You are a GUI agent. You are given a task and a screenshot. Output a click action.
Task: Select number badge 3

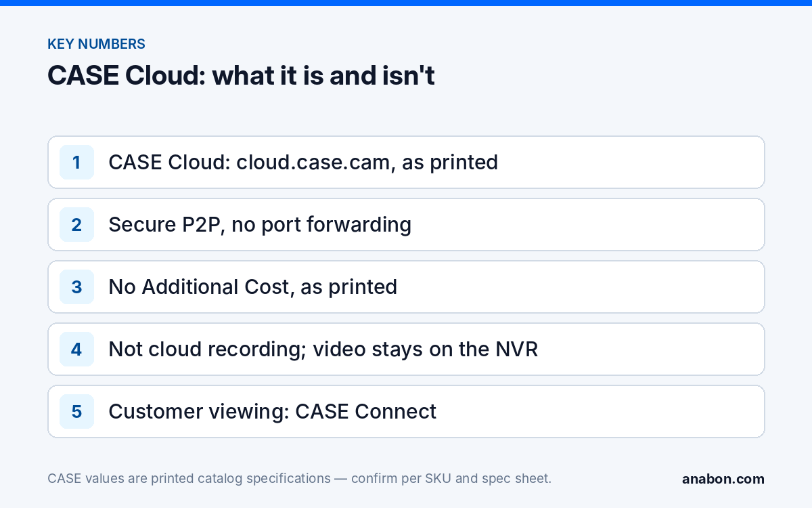(x=76, y=287)
